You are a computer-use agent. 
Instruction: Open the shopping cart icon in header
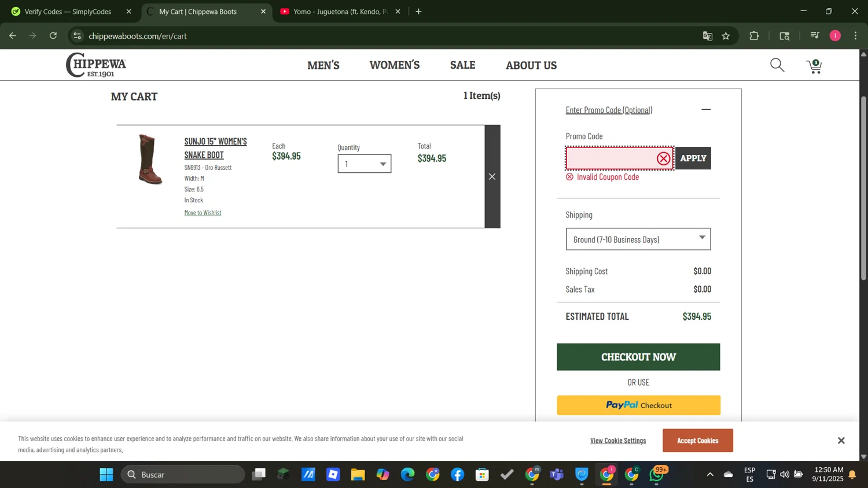pyautogui.click(x=815, y=66)
